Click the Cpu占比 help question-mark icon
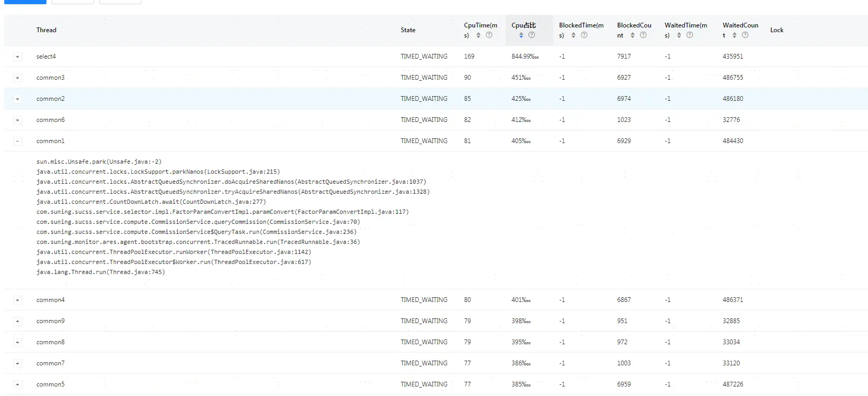Screen dimensions: 868x396 click(532, 35)
